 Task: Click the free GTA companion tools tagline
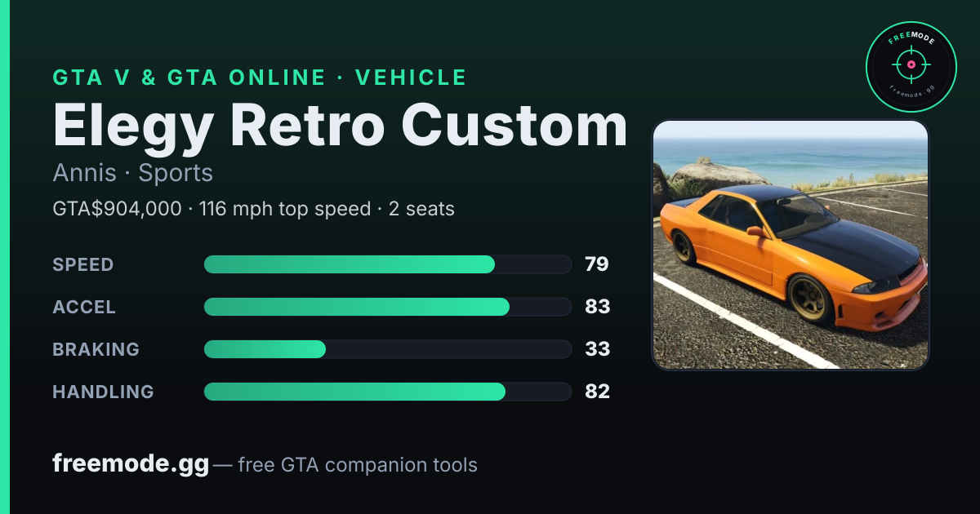coord(358,465)
